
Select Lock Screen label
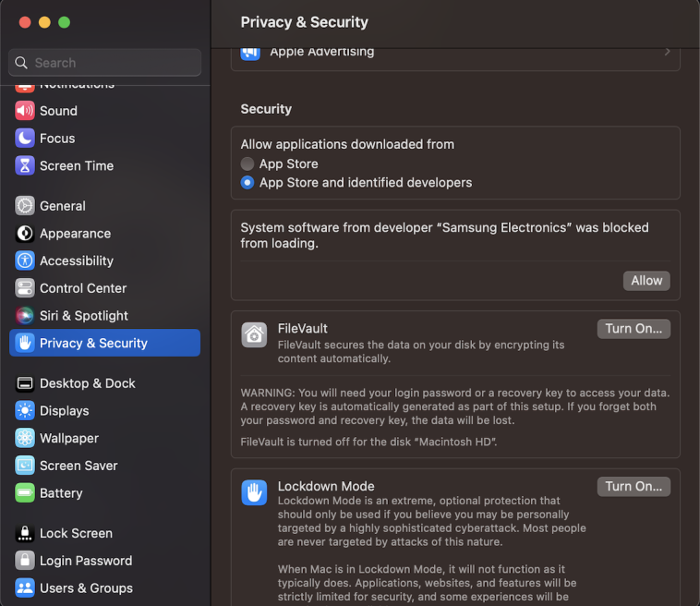pos(76,533)
